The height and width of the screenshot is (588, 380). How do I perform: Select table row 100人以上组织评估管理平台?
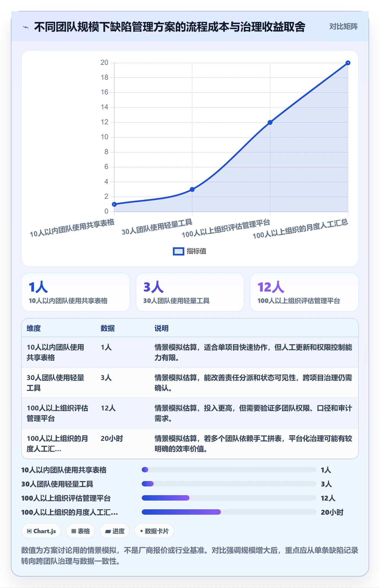coord(190,413)
